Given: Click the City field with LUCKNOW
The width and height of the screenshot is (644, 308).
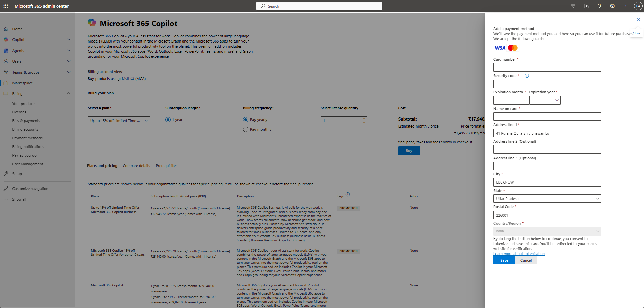Looking at the screenshot, I should [547, 182].
